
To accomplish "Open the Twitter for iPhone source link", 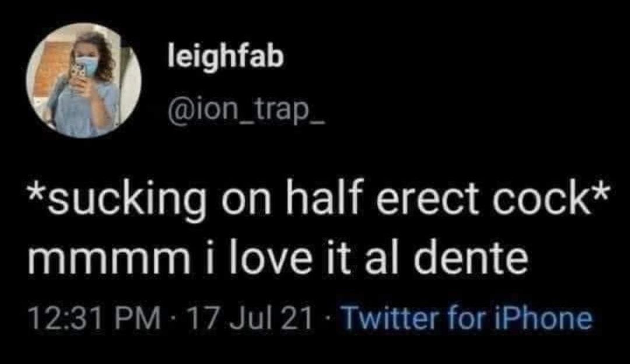I will click(466, 318).
